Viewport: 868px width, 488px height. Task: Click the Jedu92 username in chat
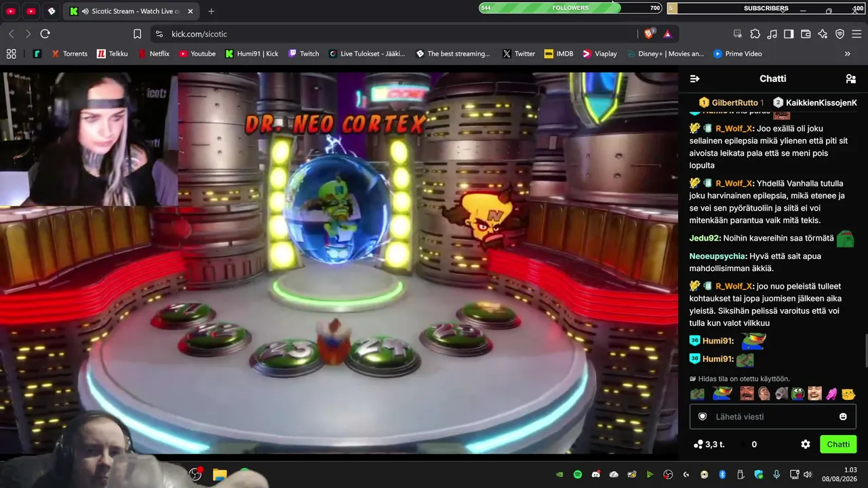(x=705, y=238)
